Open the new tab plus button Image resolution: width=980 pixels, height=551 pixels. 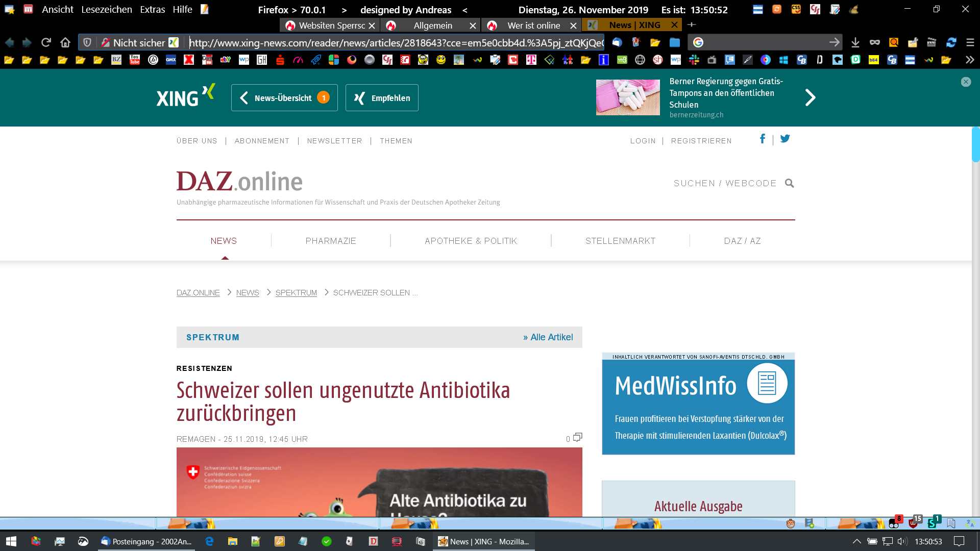692,24
